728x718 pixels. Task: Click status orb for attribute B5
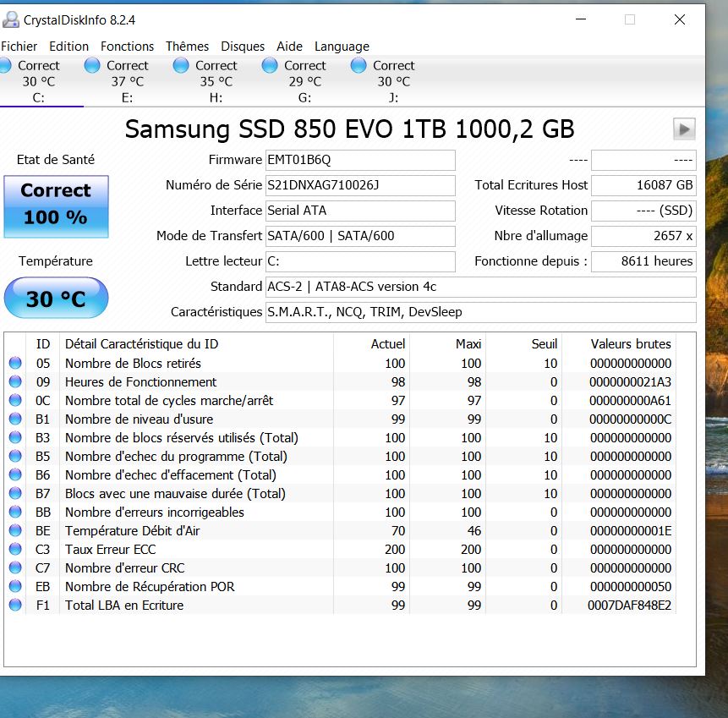pos(15,456)
